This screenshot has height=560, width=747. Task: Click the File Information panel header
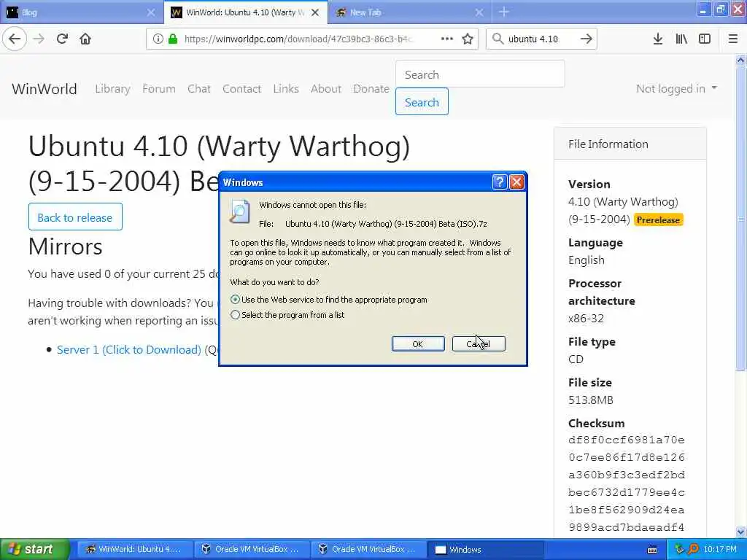(x=630, y=144)
